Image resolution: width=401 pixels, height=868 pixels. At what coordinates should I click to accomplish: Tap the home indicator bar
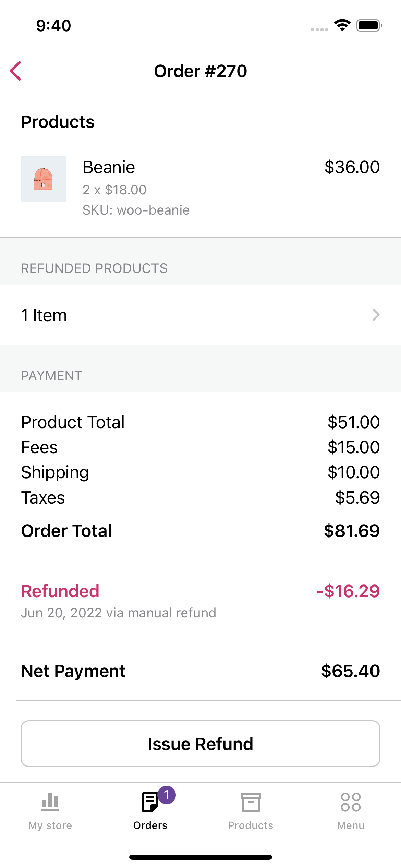[x=200, y=857]
